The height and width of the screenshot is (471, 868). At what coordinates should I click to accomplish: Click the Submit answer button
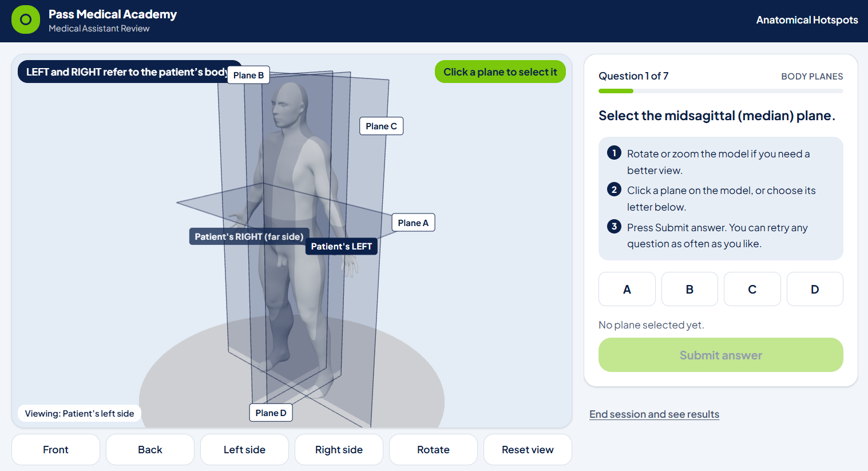tap(721, 355)
